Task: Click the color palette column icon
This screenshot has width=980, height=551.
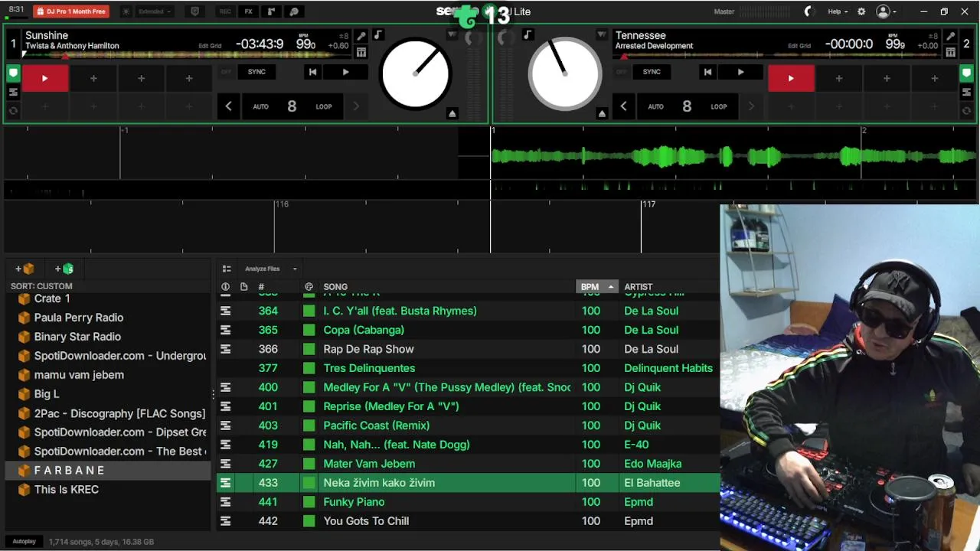Action: point(309,287)
